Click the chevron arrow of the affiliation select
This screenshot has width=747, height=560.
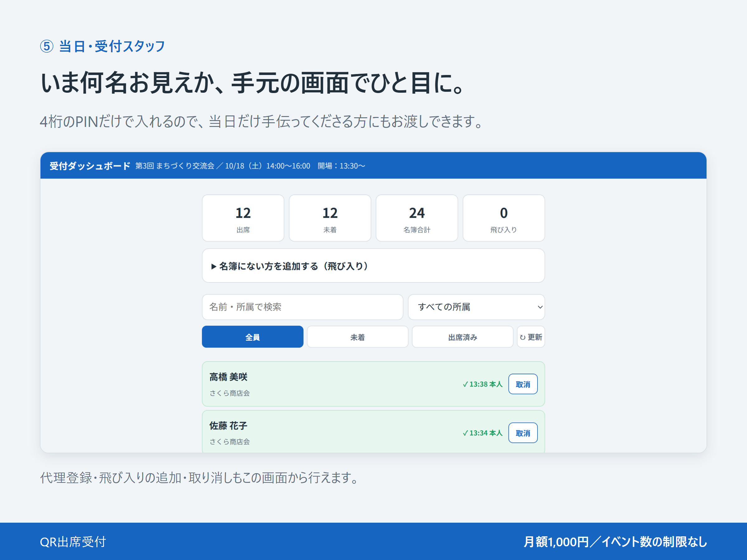(540, 307)
